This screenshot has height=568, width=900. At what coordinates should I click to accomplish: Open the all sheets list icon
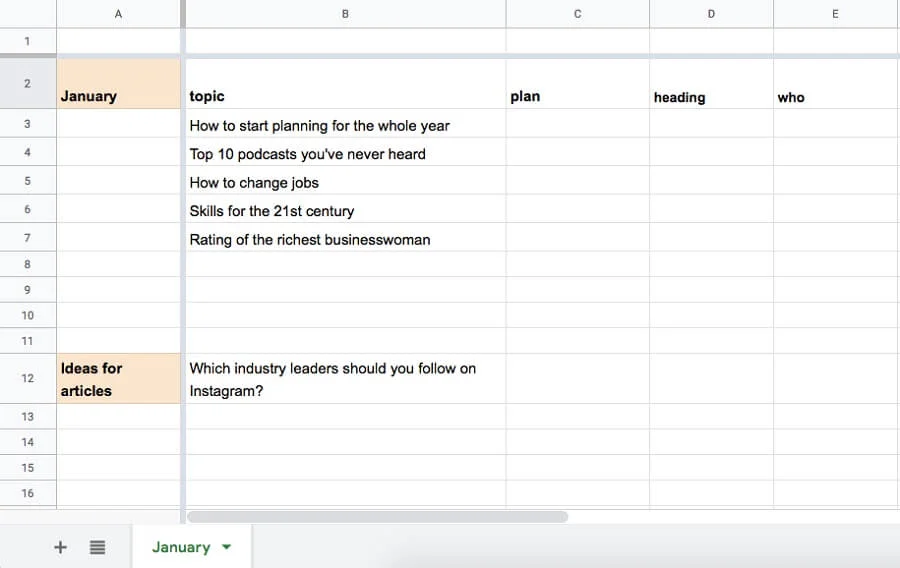(97, 547)
